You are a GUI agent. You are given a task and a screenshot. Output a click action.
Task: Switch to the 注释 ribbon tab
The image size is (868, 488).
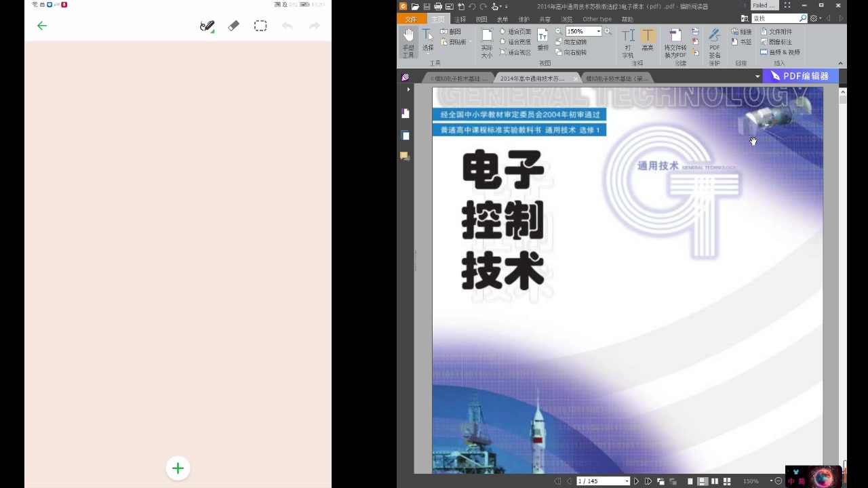[x=460, y=18]
